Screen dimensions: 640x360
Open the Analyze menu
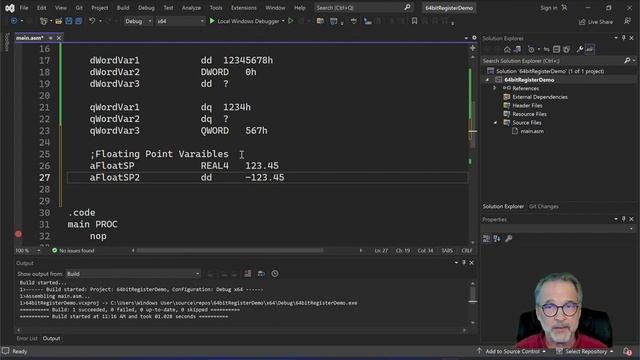pos(191,8)
